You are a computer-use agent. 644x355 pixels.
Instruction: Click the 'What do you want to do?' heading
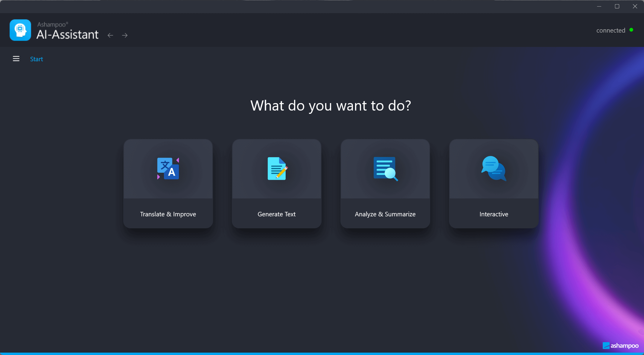331,105
